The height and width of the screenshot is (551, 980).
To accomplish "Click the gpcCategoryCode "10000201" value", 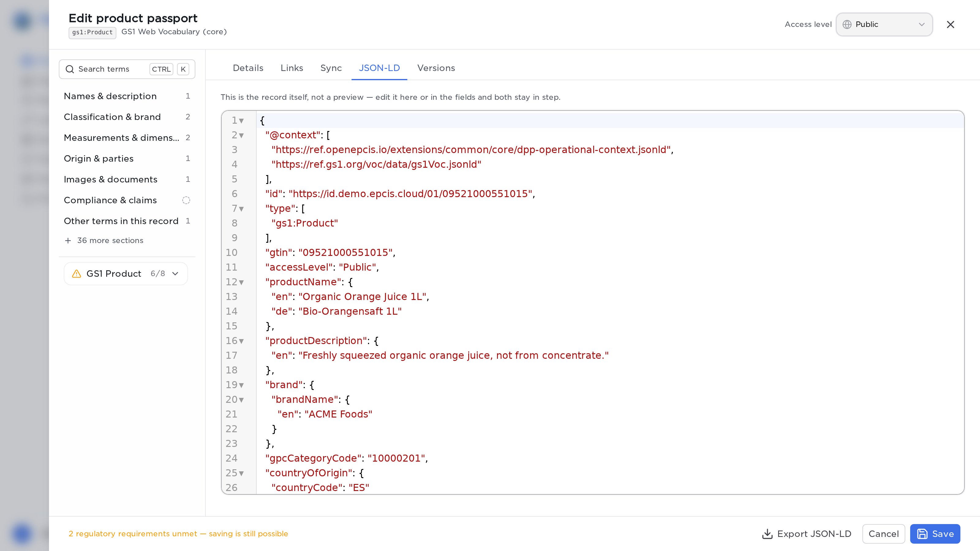I will tap(396, 458).
